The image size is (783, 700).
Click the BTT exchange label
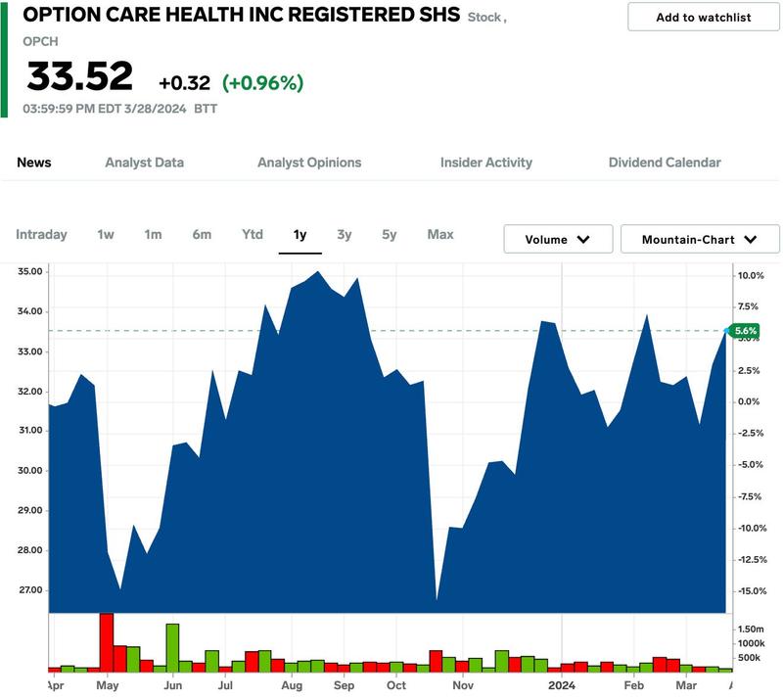206,109
